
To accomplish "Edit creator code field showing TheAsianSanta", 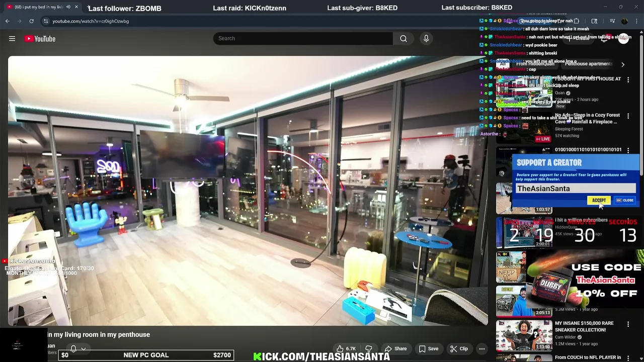I will click(x=576, y=189).
